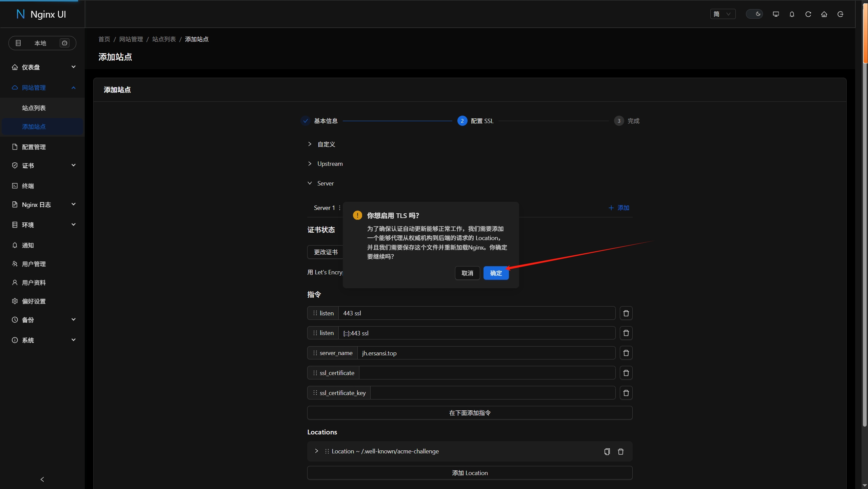
Task: Open notifications bell icon in header
Action: coord(792,14)
